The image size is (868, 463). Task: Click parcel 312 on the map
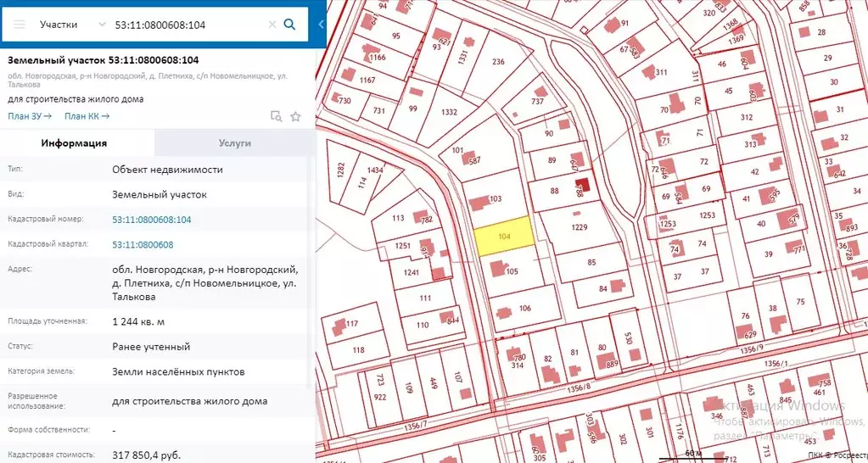pyautogui.click(x=747, y=117)
